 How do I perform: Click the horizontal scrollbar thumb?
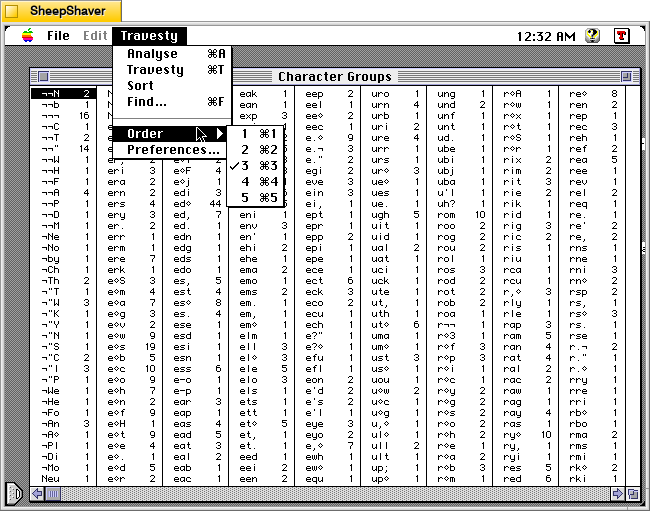click(x=53, y=494)
